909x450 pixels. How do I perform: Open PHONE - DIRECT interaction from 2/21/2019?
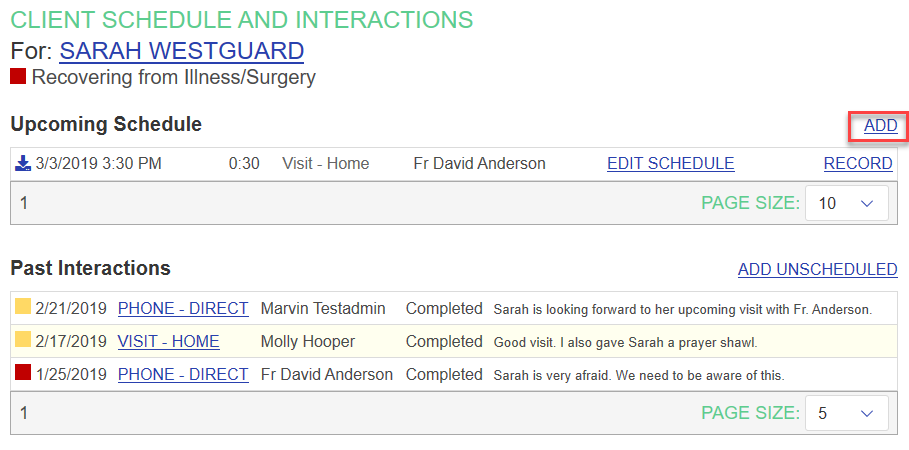(183, 308)
